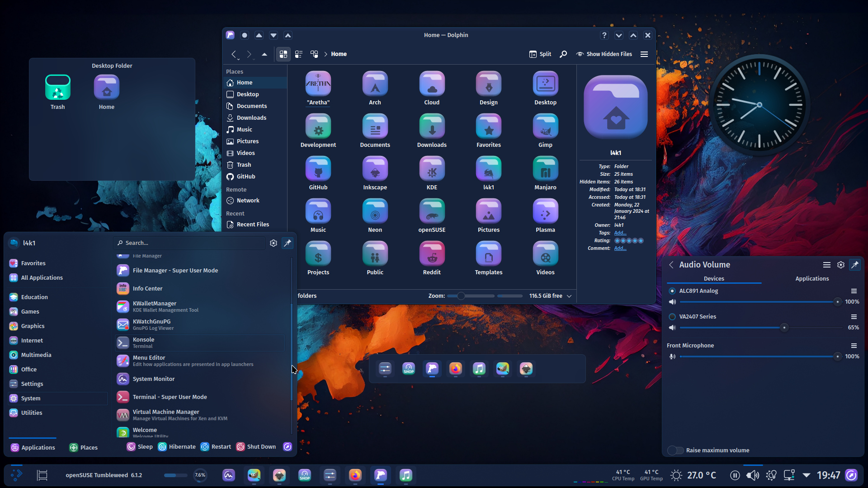The width and height of the screenshot is (868, 488).
Task: Go up to the parent folder in Dolphin
Action: [264, 54]
